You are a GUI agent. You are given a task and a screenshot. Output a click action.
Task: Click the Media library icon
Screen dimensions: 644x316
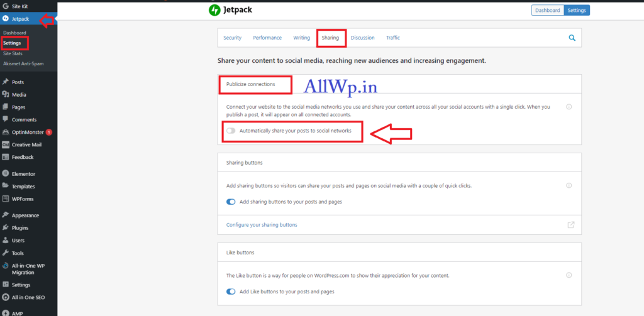(6, 94)
